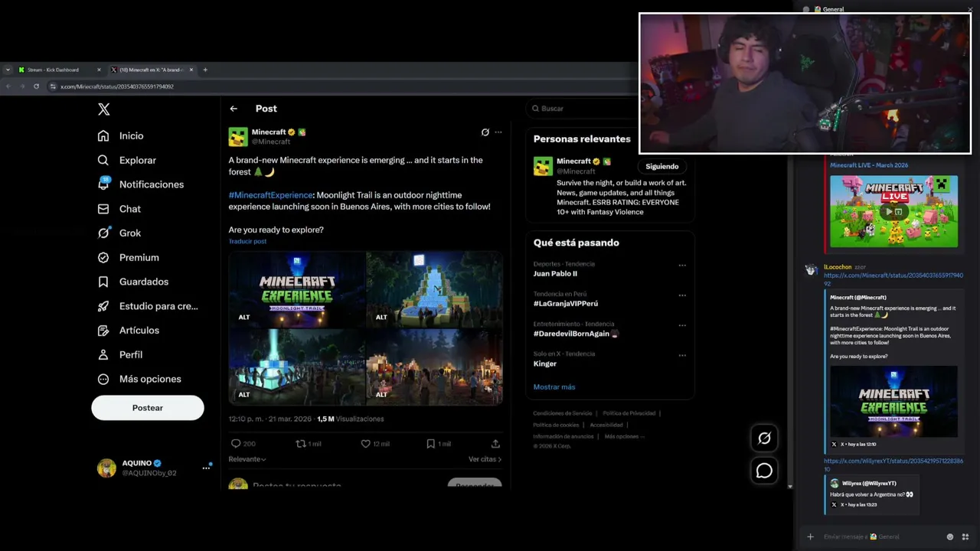The height and width of the screenshot is (551, 980).
Task: Click the Inicio house icon
Action: (x=103, y=135)
